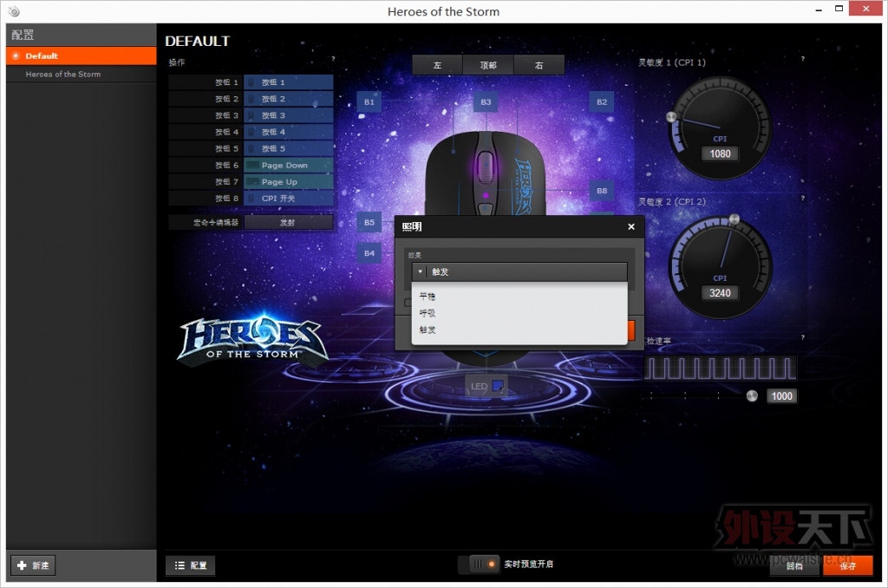The image size is (888, 588).
Task: Click the B5 button marker
Action: [369, 223]
